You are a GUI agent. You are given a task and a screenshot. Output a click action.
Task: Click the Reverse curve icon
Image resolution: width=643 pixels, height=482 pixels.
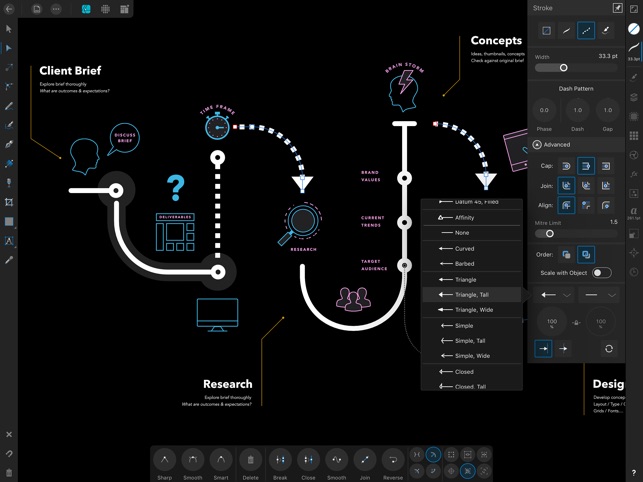click(x=393, y=460)
